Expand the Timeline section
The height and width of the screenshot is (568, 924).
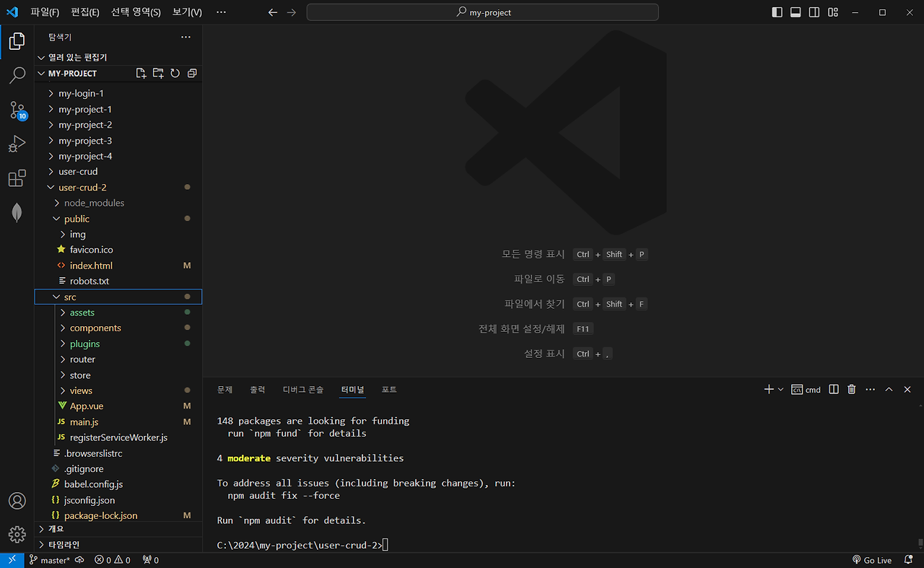pyautogui.click(x=118, y=544)
